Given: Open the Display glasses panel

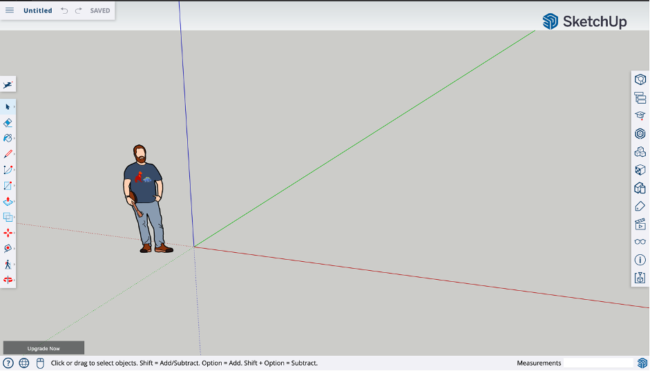Looking at the screenshot, I should tap(640, 242).
